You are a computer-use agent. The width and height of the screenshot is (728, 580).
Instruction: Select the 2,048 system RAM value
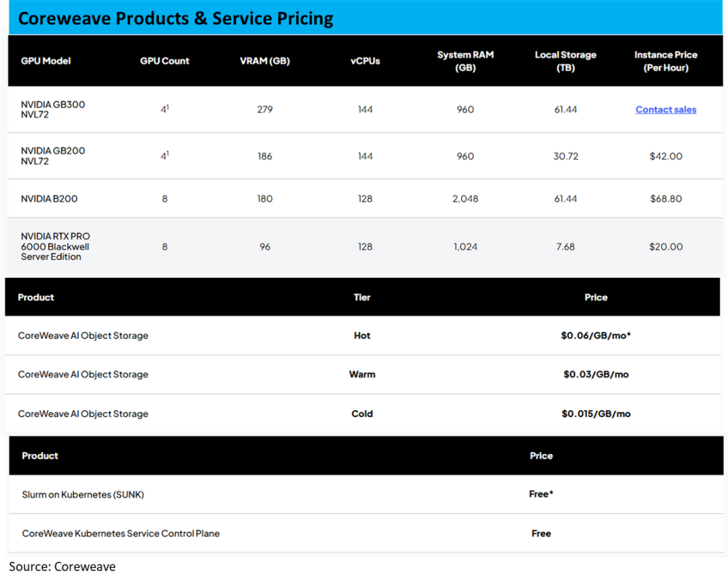click(465, 199)
